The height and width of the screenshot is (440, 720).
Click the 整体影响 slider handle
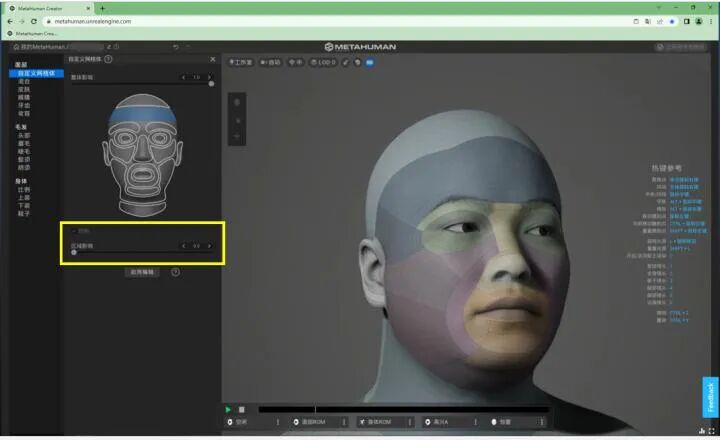(211, 84)
